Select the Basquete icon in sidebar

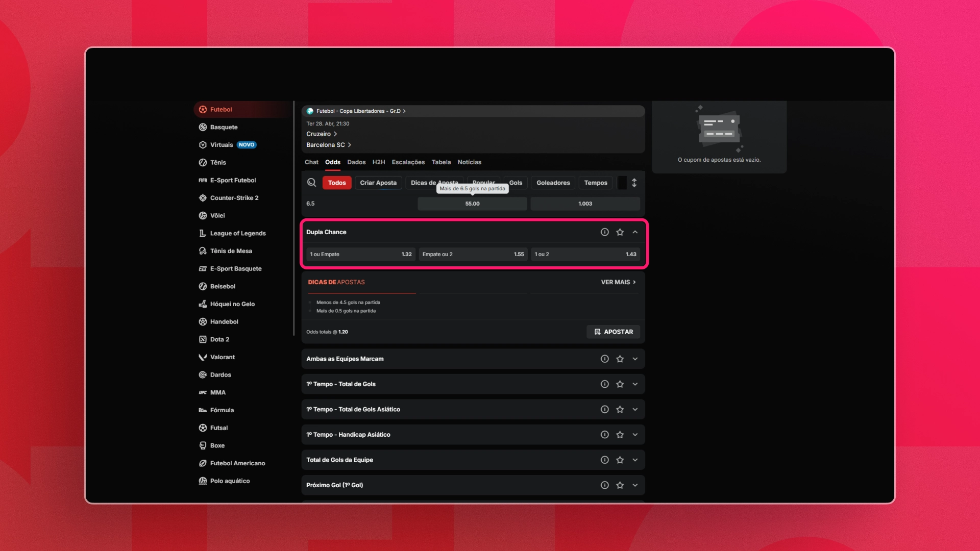point(203,127)
